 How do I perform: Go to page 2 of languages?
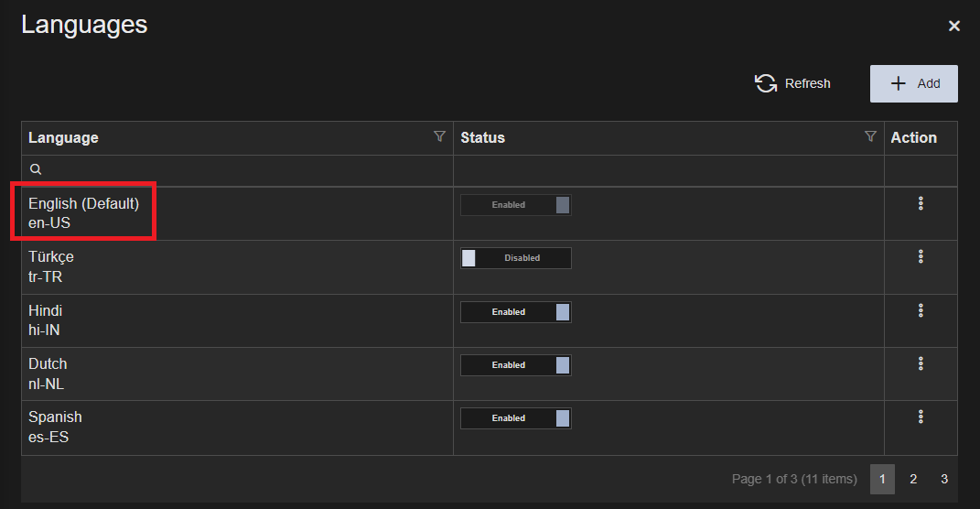(x=913, y=479)
